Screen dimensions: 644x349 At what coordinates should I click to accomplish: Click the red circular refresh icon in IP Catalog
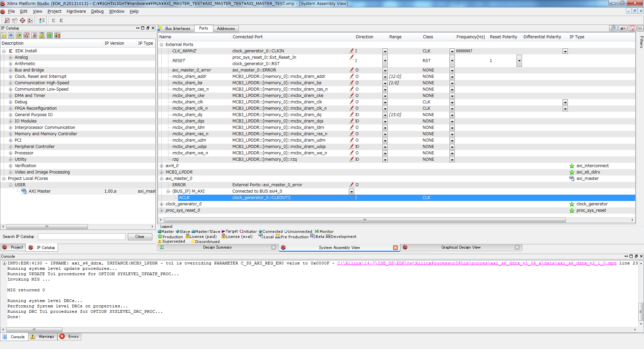point(26,35)
